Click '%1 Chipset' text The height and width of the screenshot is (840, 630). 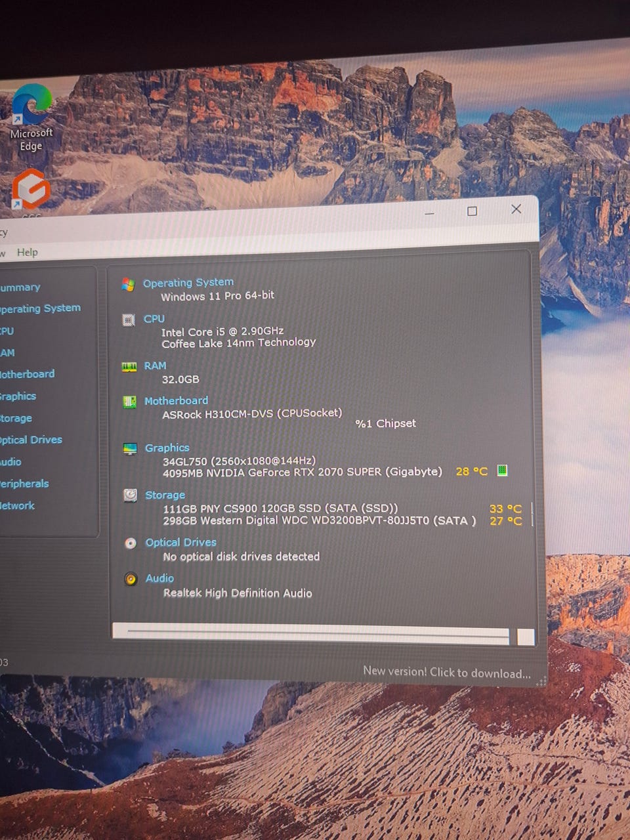[x=385, y=423]
